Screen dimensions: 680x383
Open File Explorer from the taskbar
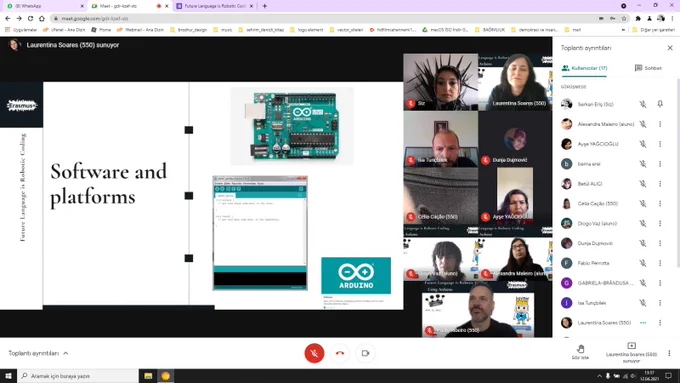(x=148, y=376)
